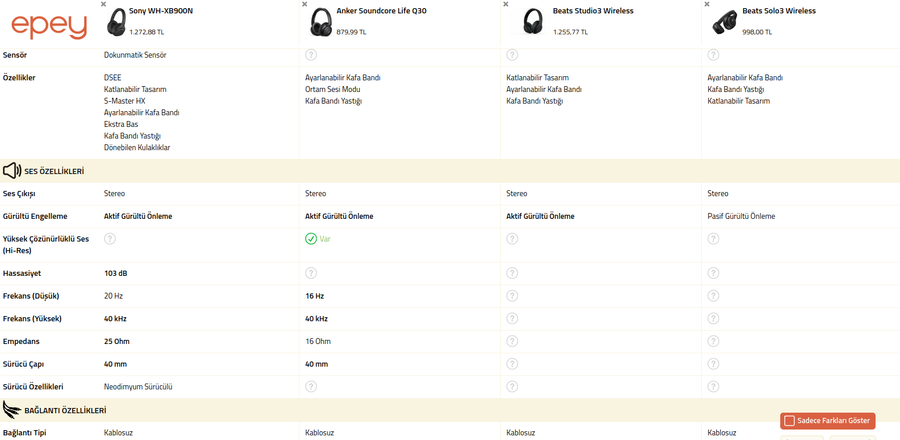Click the green Var checkmark for Anker Hi-Res
This screenshot has width=900, height=440.
point(311,239)
